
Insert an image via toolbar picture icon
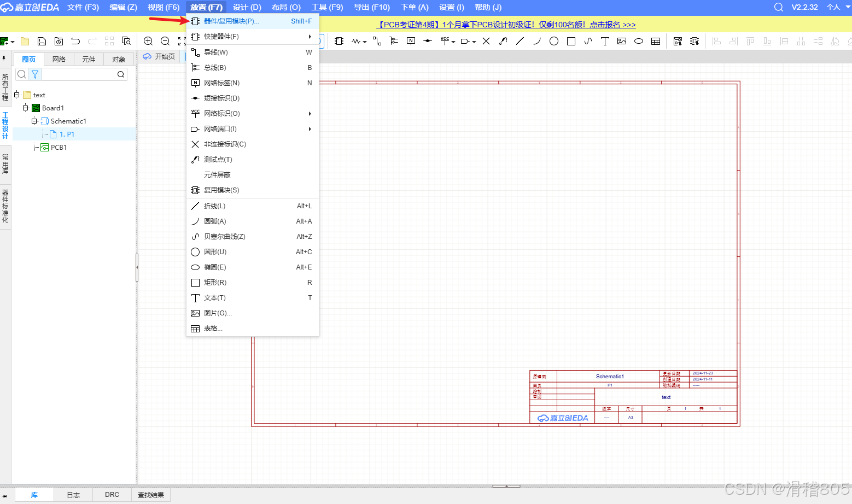[x=622, y=41]
